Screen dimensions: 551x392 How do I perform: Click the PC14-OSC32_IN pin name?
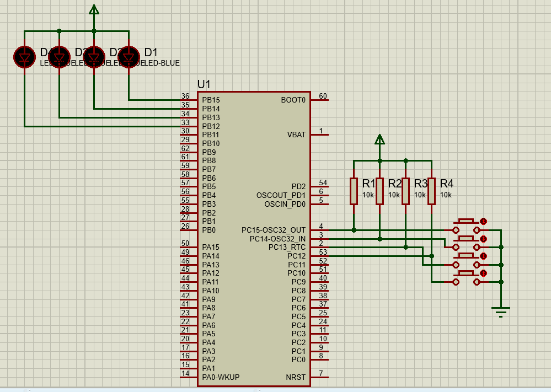277,239
